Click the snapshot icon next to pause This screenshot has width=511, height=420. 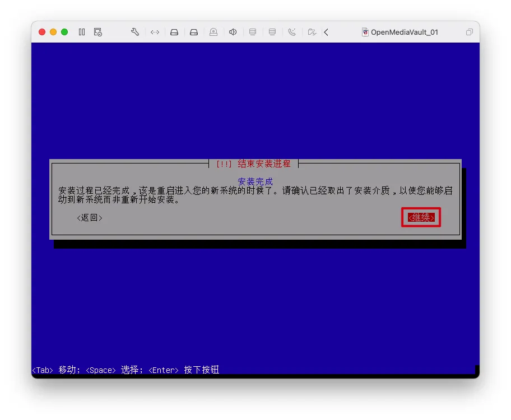click(97, 32)
